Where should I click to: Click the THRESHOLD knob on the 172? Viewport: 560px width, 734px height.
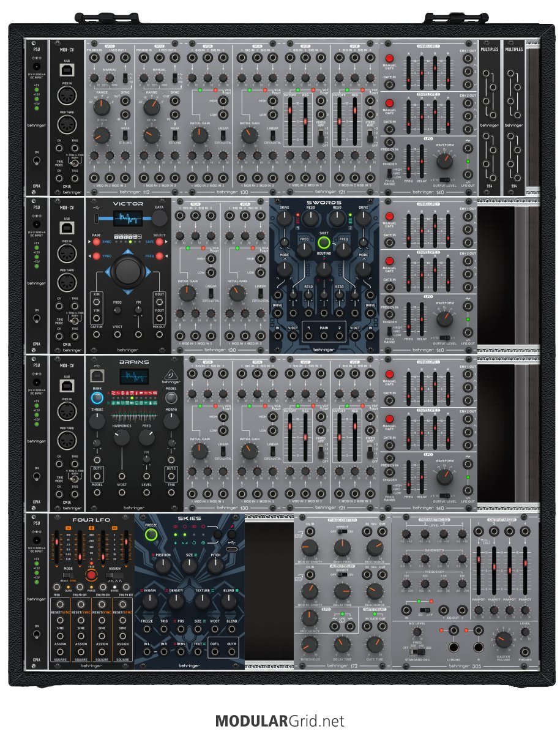310,645
